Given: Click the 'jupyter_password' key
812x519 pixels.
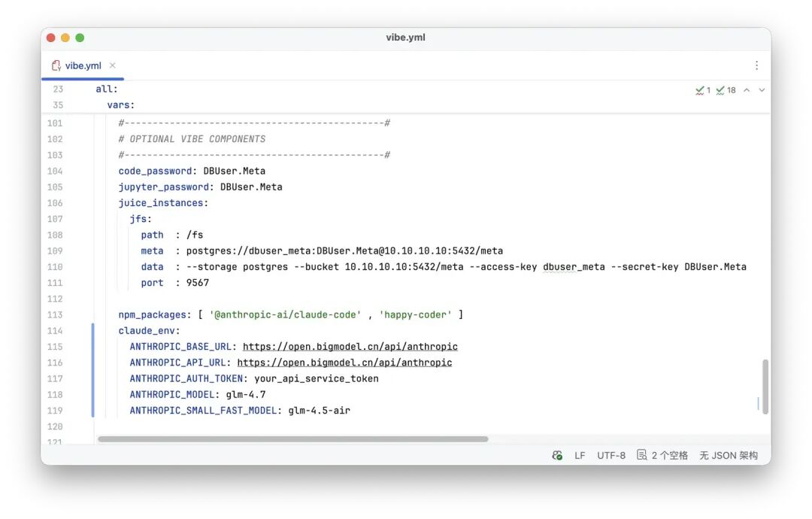Looking at the screenshot, I should pos(164,187).
